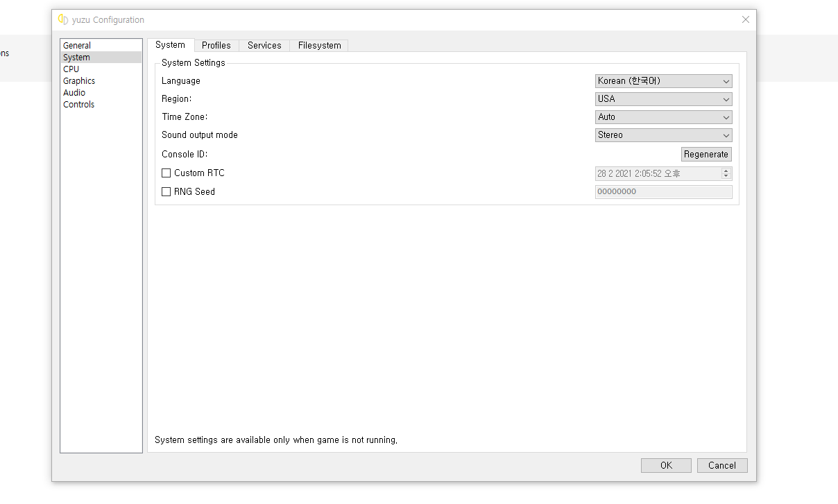The height and width of the screenshot is (504, 838).
Task: Open the Sound output mode Stereo dropdown
Action: (x=664, y=135)
